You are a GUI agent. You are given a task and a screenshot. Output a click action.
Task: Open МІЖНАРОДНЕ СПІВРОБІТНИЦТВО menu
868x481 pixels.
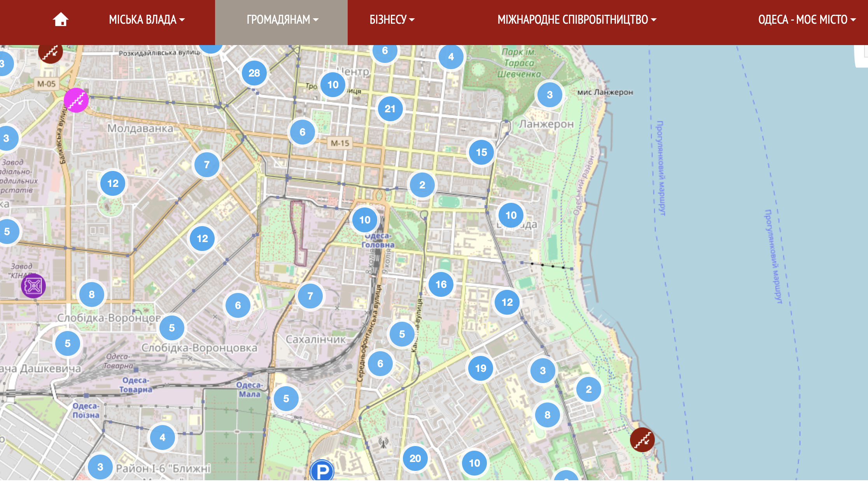(577, 19)
